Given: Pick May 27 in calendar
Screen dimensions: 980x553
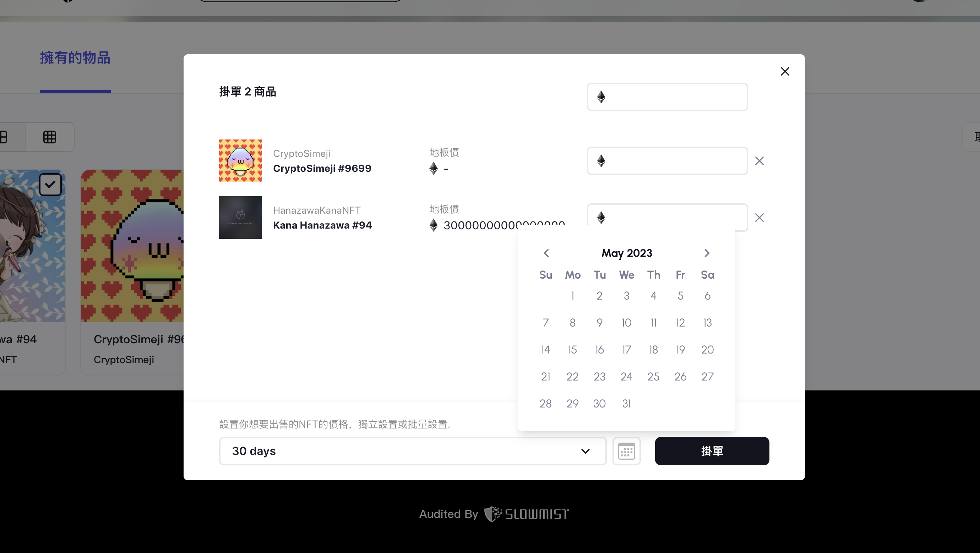Looking at the screenshot, I should click(x=707, y=377).
